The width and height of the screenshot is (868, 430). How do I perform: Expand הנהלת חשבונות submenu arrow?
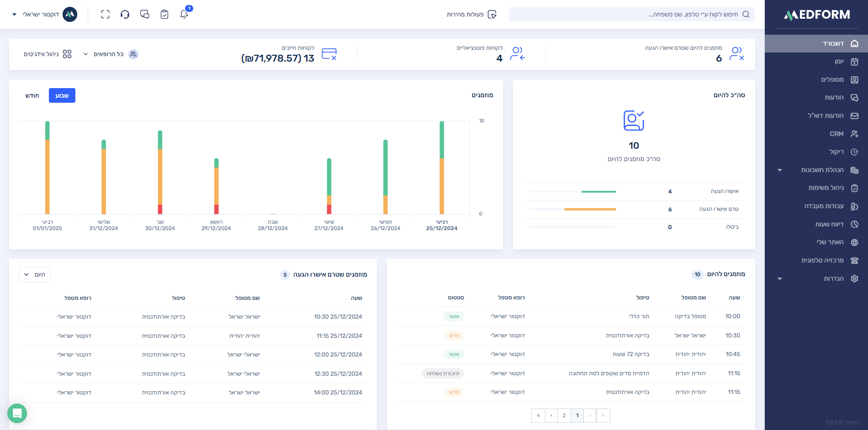point(780,170)
